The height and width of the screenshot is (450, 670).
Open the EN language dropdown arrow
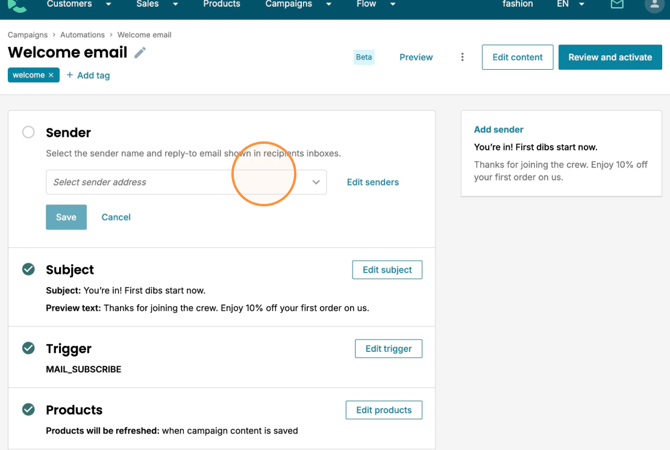[582, 4]
